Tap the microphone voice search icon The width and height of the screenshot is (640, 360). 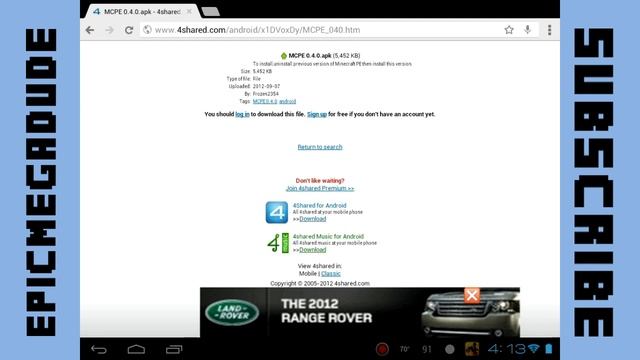(528, 29)
